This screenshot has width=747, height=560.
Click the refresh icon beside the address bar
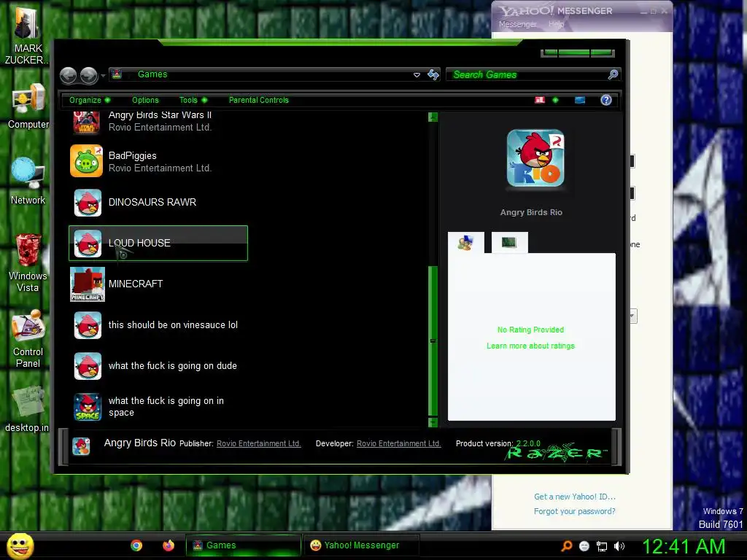point(433,74)
